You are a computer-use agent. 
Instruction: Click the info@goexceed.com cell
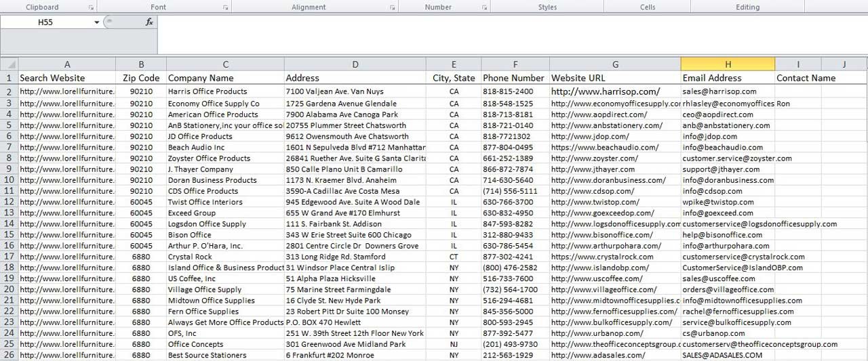(x=728, y=213)
